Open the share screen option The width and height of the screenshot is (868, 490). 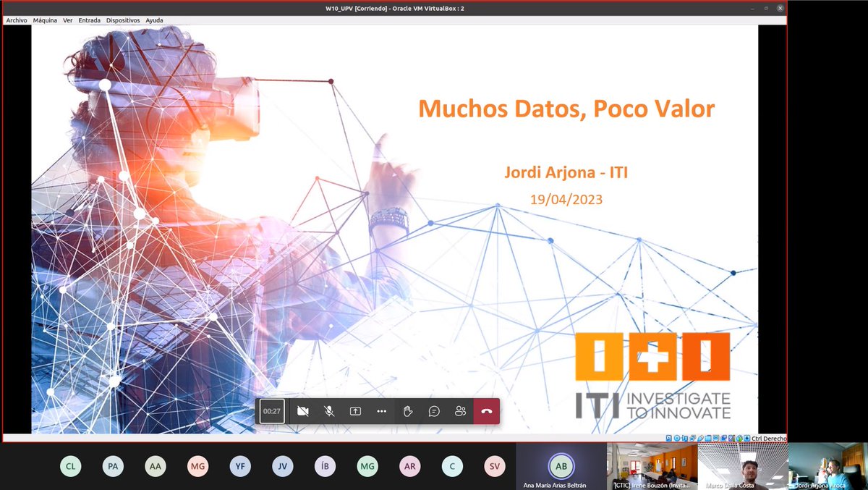[x=355, y=411]
